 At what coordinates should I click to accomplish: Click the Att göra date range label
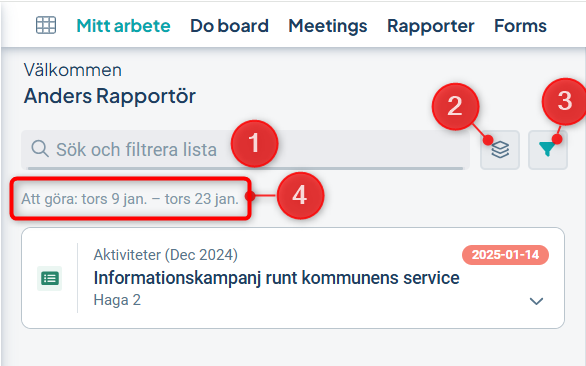[x=130, y=199]
